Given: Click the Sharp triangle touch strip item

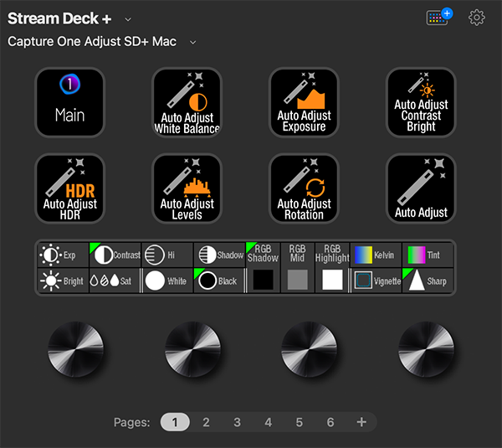Looking at the screenshot, I should (428, 281).
